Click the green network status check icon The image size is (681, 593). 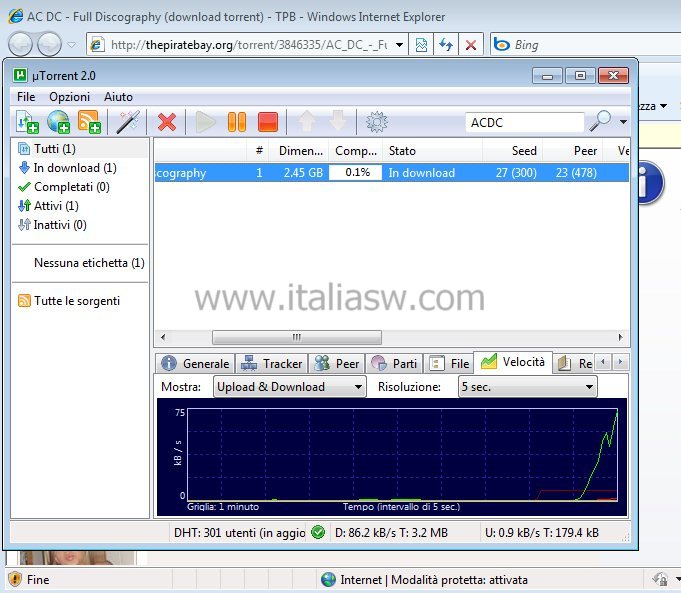click(x=318, y=532)
